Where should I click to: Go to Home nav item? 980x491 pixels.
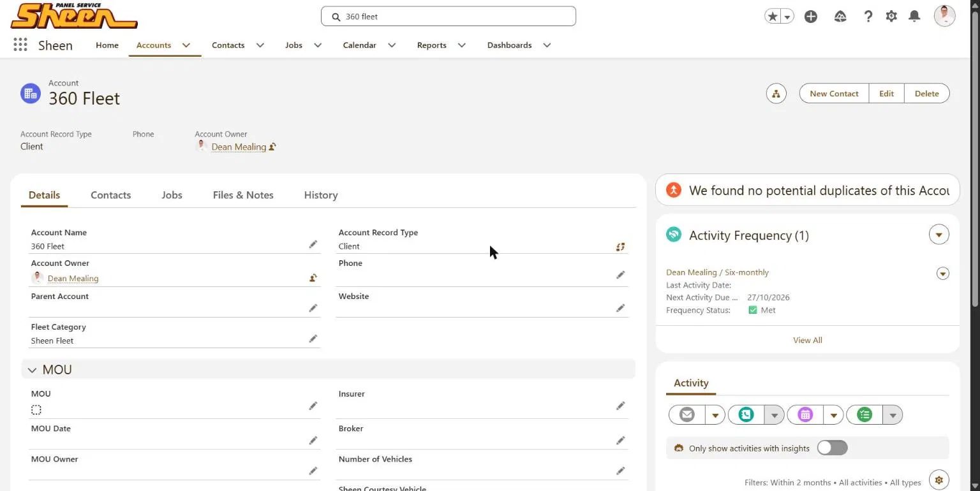pos(107,45)
